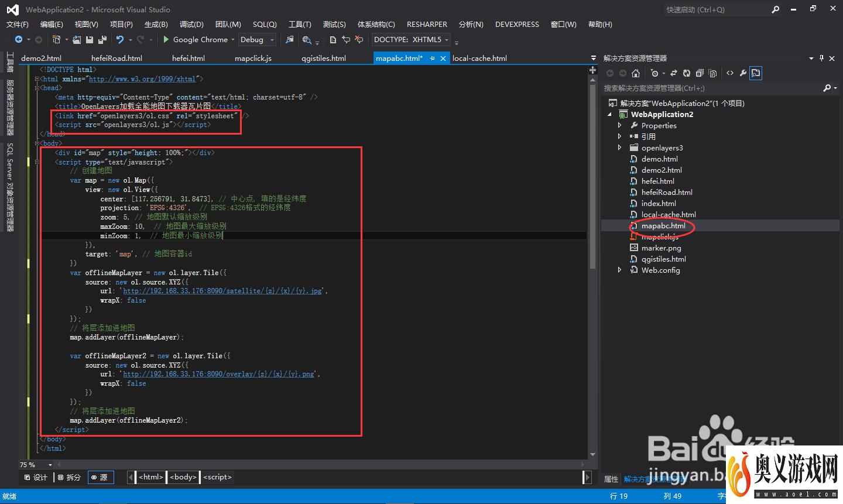Image resolution: width=843 pixels, height=504 pixels.
Task: Click the New Project toolbar icon
Action: click(56, 39)
